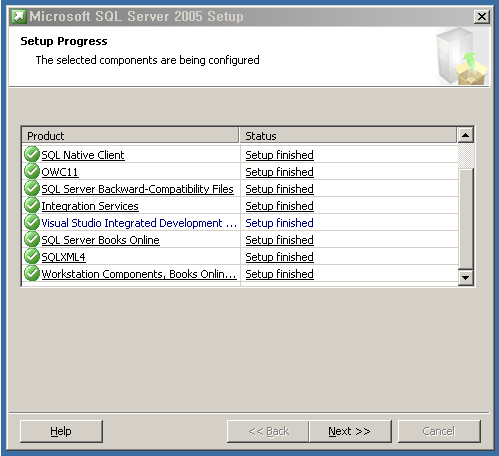Viewport: 499px width, 456px height.
Task: Click the Product column header
Action: click(130, 136)
